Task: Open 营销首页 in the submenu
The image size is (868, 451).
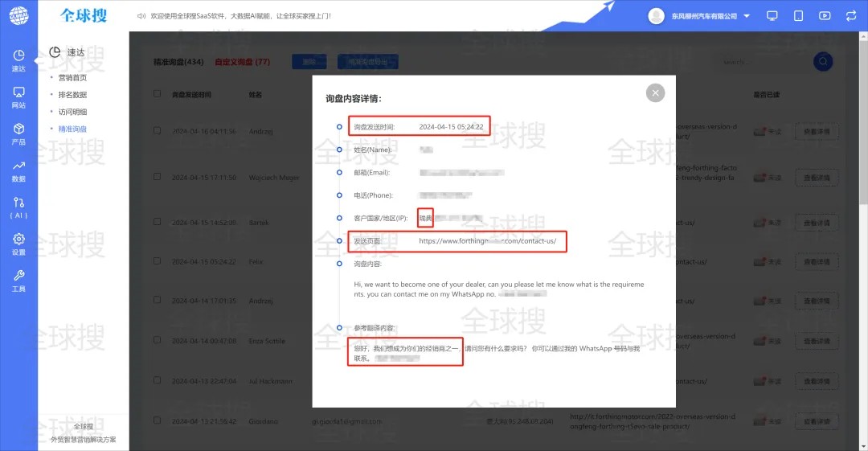Action: click(72, 77)
